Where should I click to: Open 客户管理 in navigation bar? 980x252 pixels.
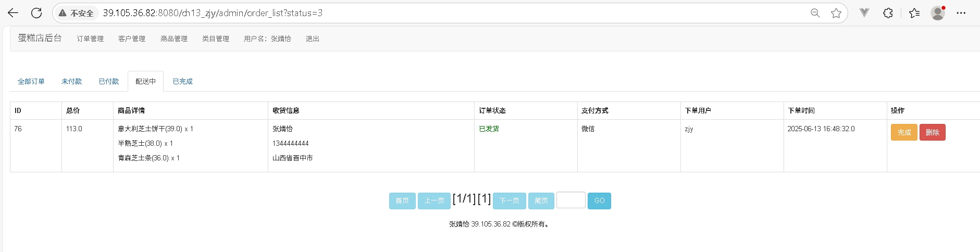(x=132, y=39)
